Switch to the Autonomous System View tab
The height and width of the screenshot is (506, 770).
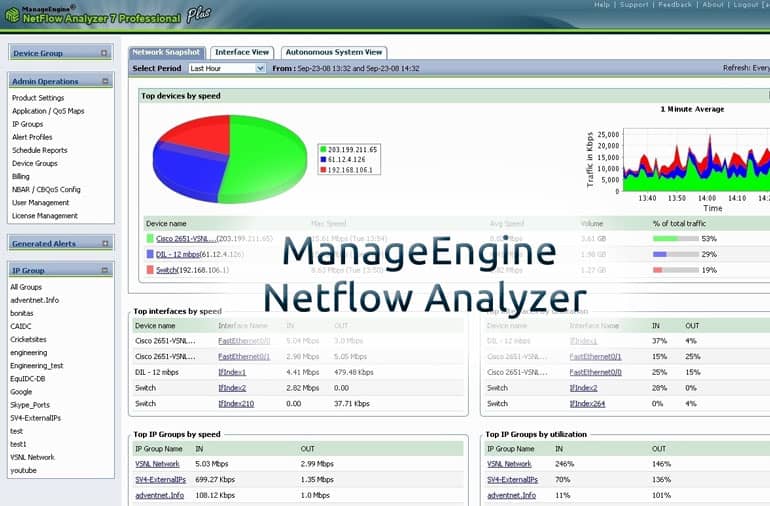pos(334,52)
